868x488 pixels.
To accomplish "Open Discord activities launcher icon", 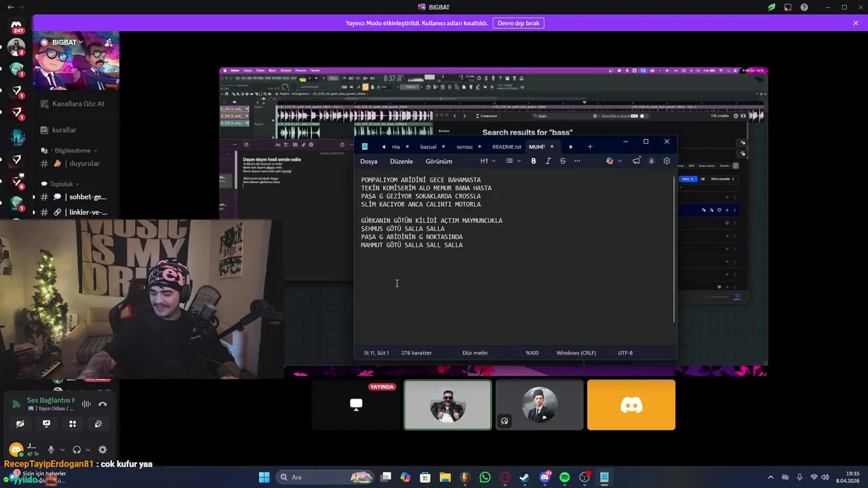I will click(x=73, y=424).
